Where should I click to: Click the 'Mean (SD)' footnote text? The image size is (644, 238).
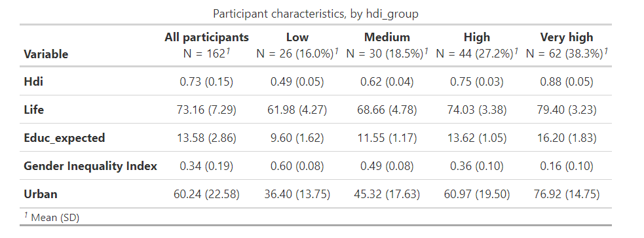(x=55, y=218)
